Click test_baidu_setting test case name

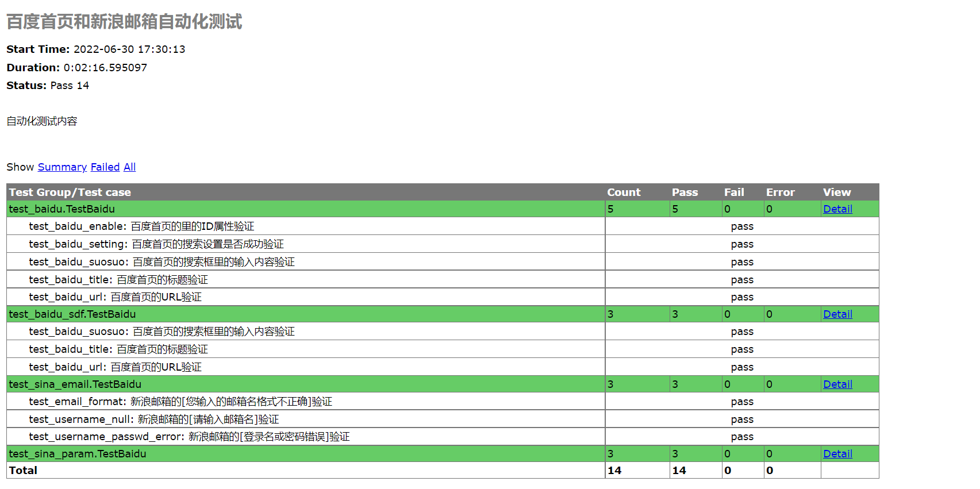pos(156,244)
